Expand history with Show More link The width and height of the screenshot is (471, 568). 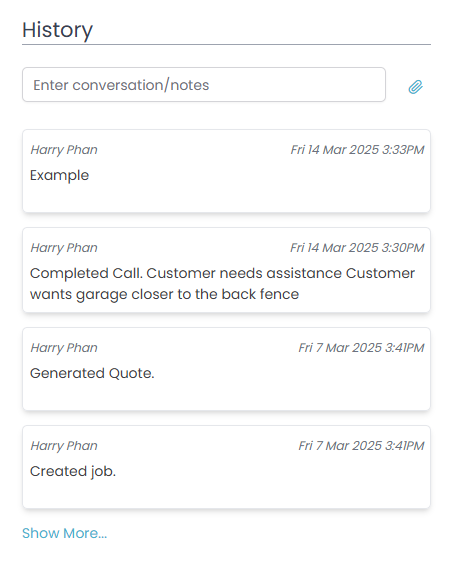pos(64,533)
